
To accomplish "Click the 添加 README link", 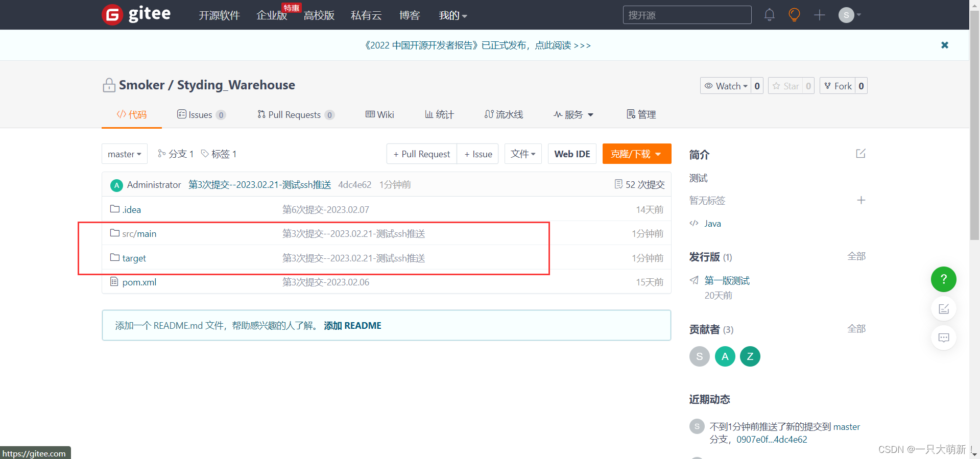I will (352, 325).
